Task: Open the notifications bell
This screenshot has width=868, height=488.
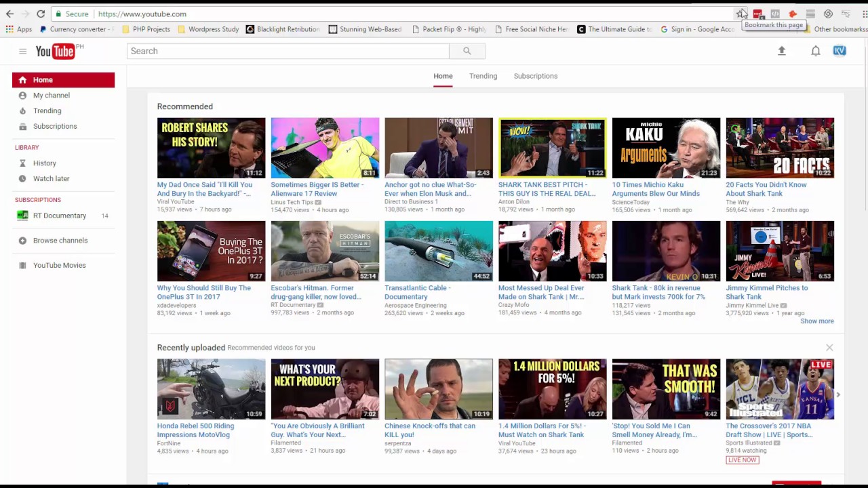Action: tap(816, 51)
